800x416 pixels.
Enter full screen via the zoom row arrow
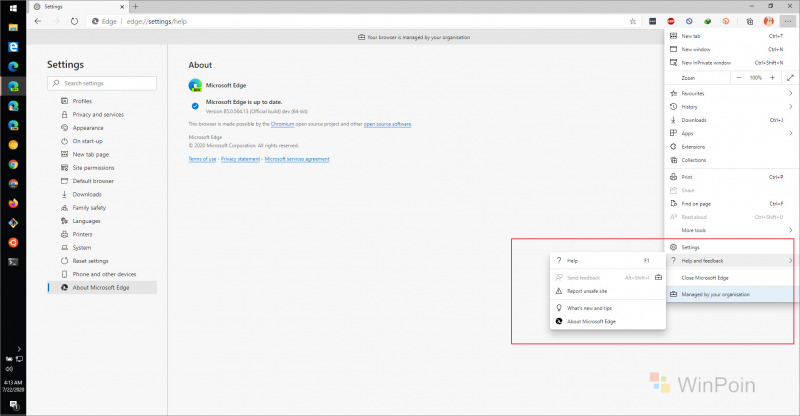tap(790, 78)
